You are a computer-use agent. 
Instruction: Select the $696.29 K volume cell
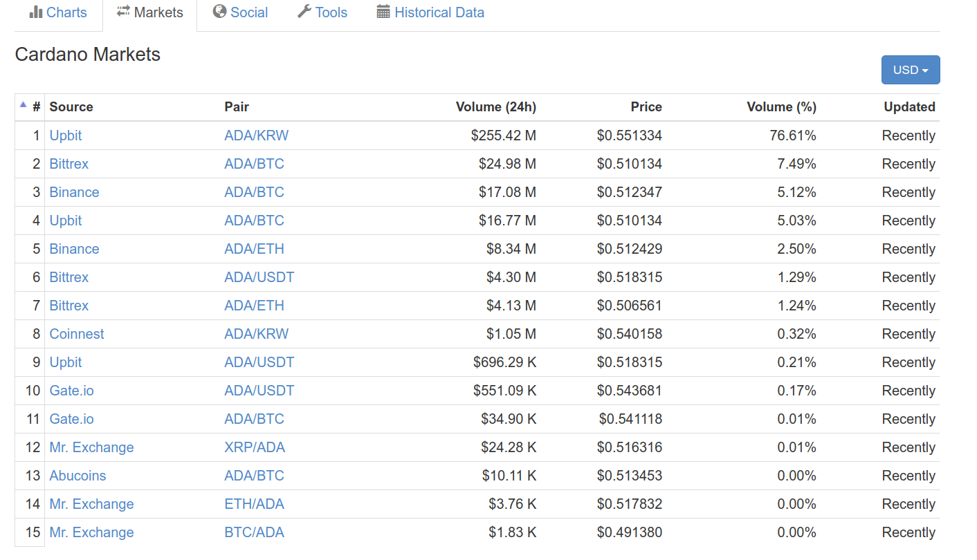[505, 362]
